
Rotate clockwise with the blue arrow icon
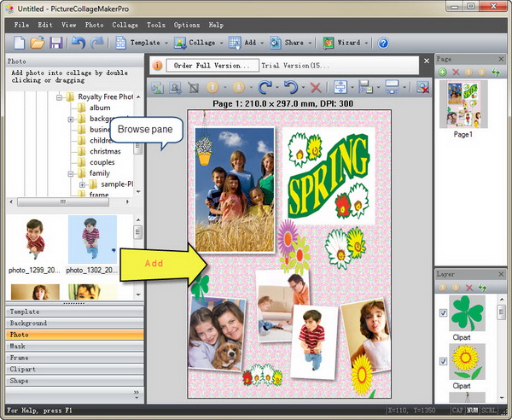265,88
